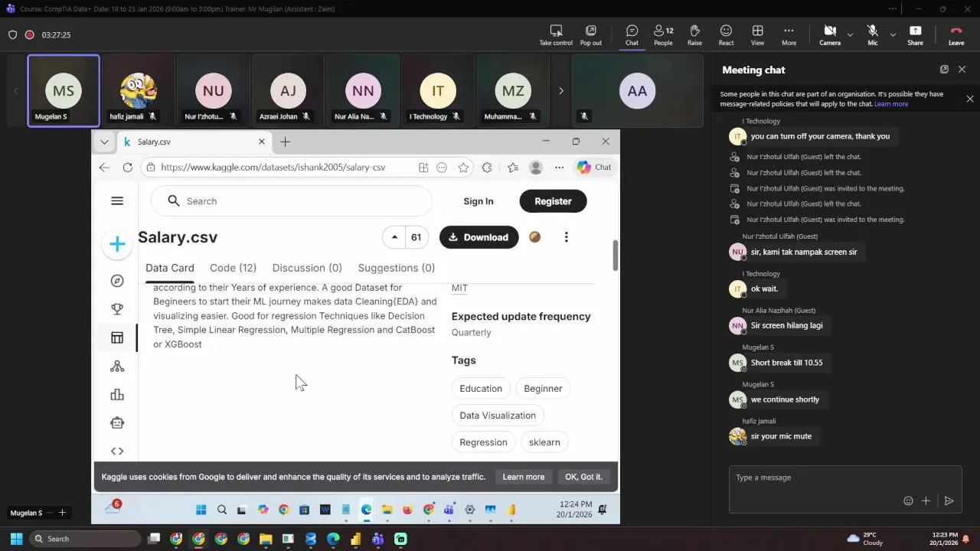Viewport: 980px width, 551px height.
Task: Accept cookies with OK, Got it.
Action: (583, 477)
